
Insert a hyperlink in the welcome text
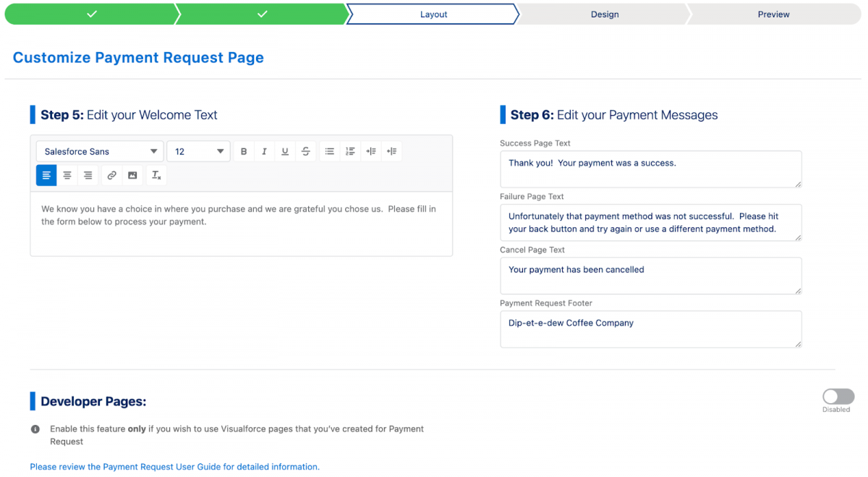111,175
